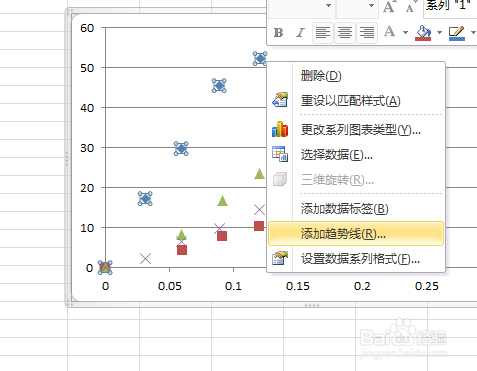Open font name dropdown in mini toolbar
477x371 pixels.
pos(328,5)
